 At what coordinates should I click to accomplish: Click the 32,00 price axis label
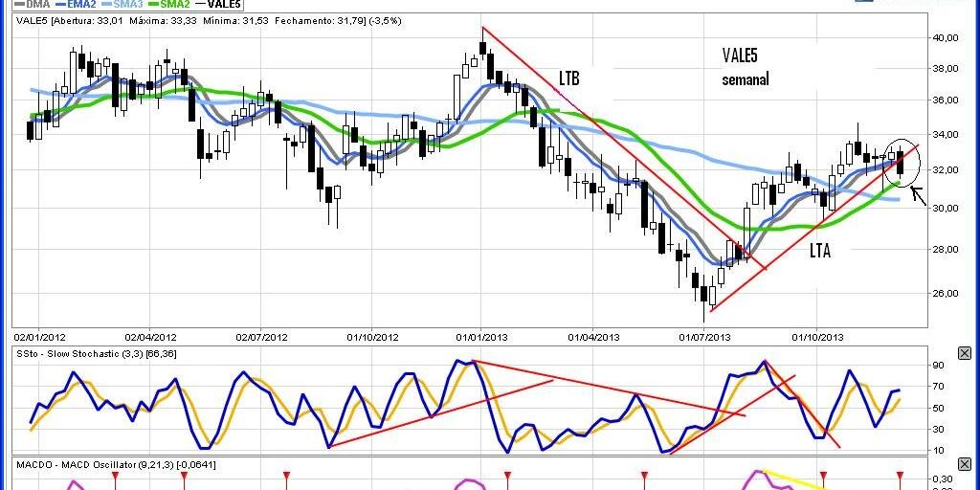[946, 170]
